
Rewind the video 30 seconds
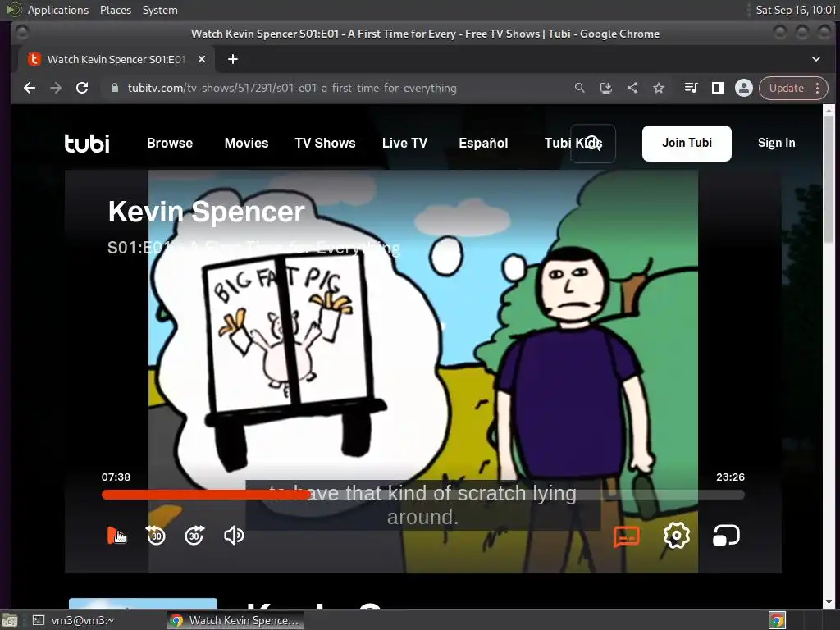tap(156, 535)
